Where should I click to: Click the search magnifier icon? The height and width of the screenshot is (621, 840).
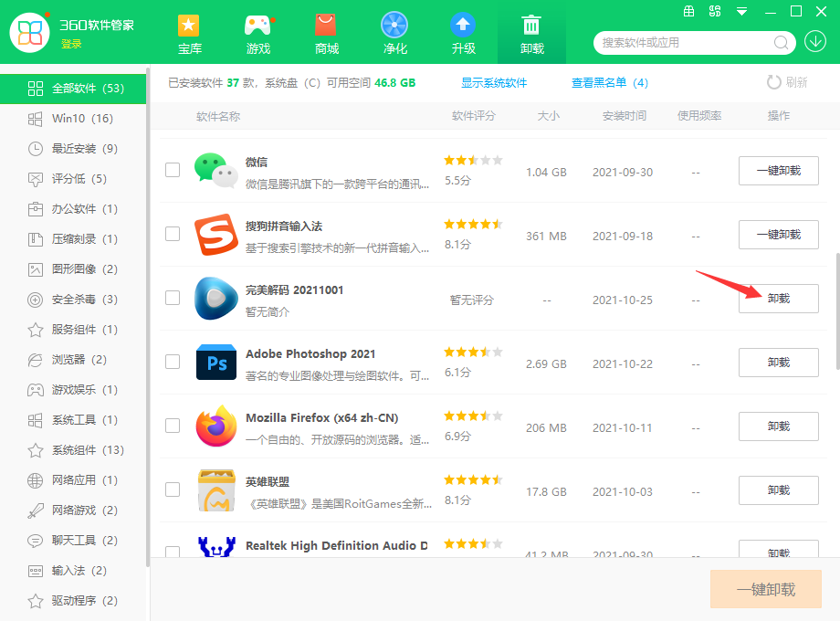780,43
